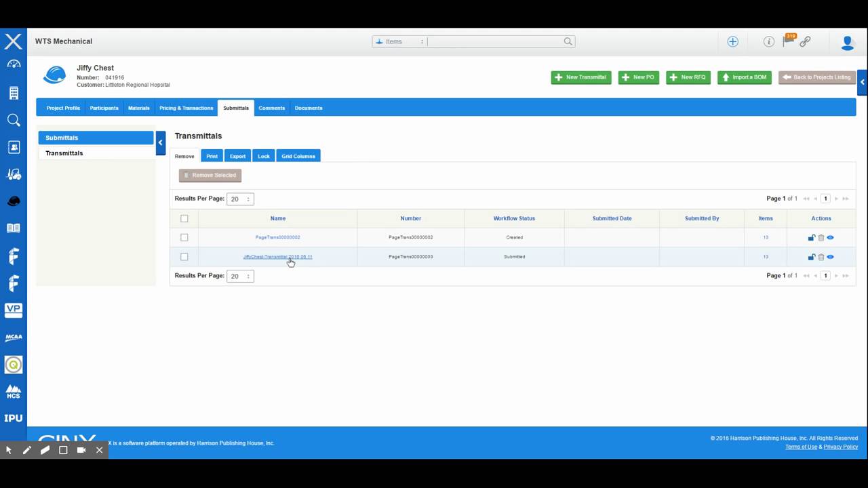Screen dimensions: 868x488
Task: Click Back to Projects Listing button
Action: pos(817,77)
